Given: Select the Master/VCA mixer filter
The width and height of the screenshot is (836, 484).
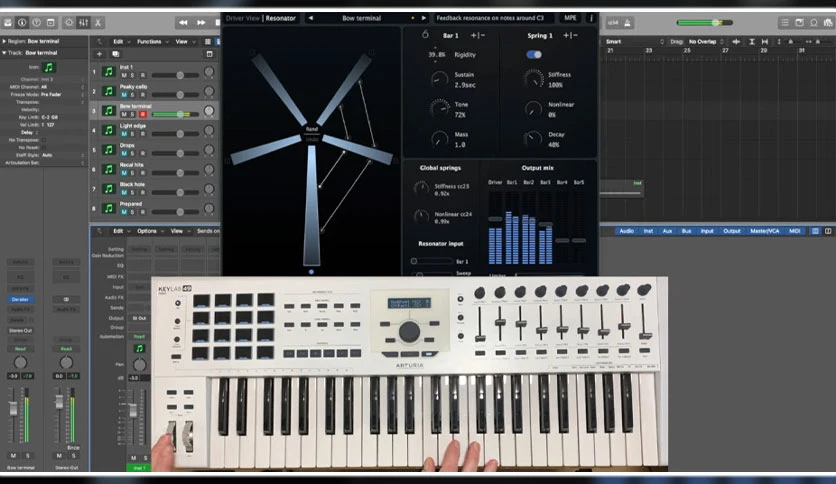Looking at the screenshot, I should (x=765, y=231).
